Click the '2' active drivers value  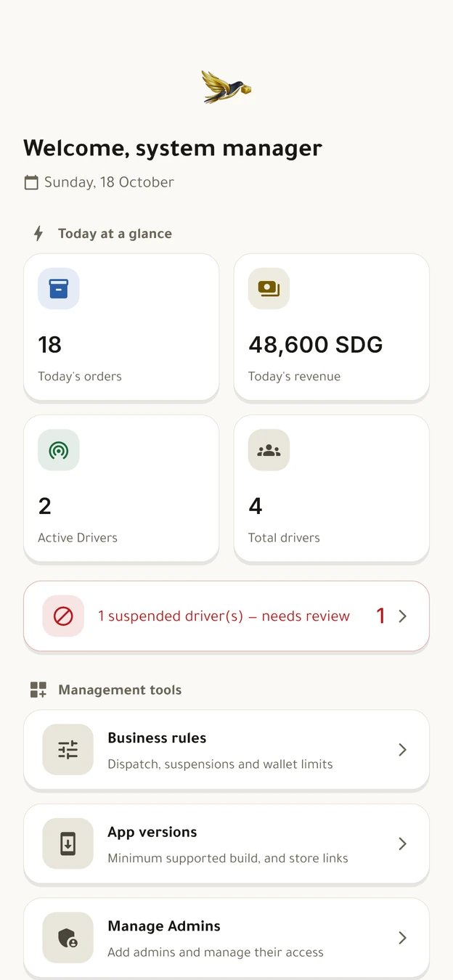tap(45, 506)
